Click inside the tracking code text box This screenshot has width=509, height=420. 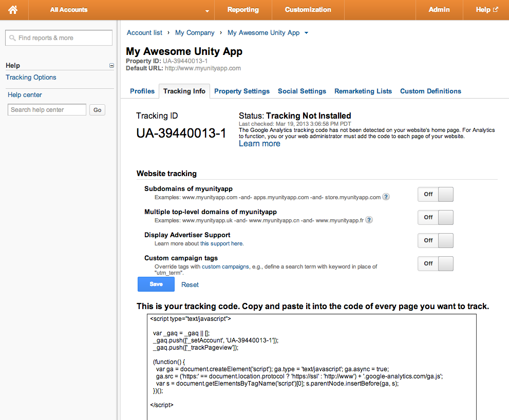[x=312, y=367]
